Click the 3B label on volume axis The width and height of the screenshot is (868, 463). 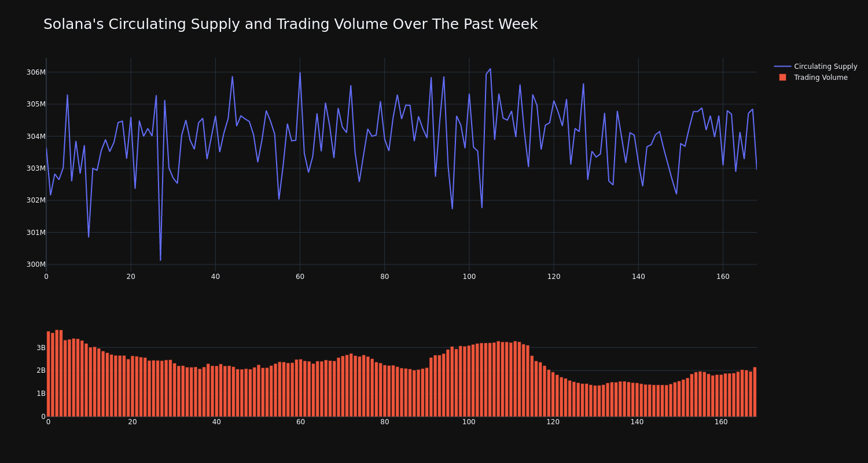pyautogui.click(x=41, y=348)
